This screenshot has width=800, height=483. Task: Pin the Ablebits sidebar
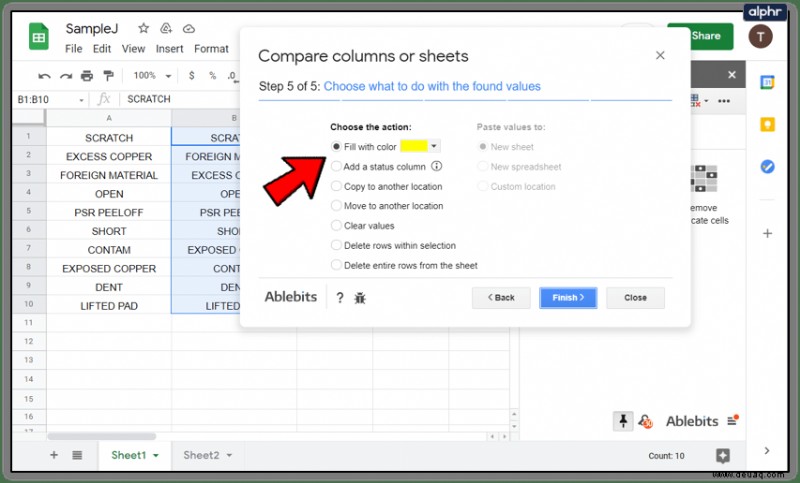pyautogui.click(x=623, y=421)
